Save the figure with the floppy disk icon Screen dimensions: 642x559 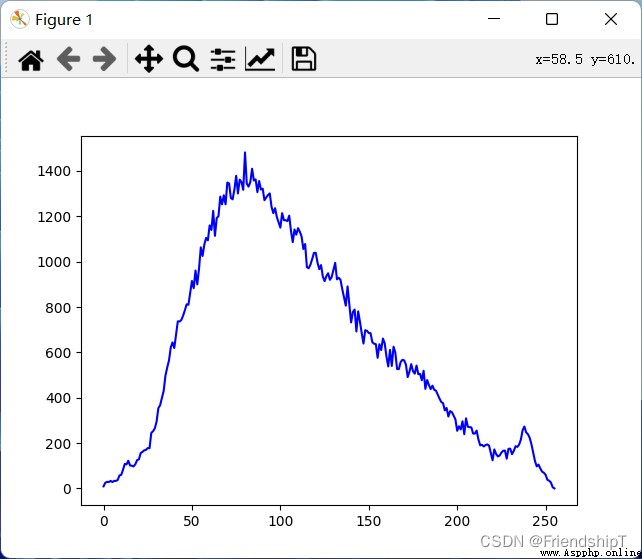(303, 59)
